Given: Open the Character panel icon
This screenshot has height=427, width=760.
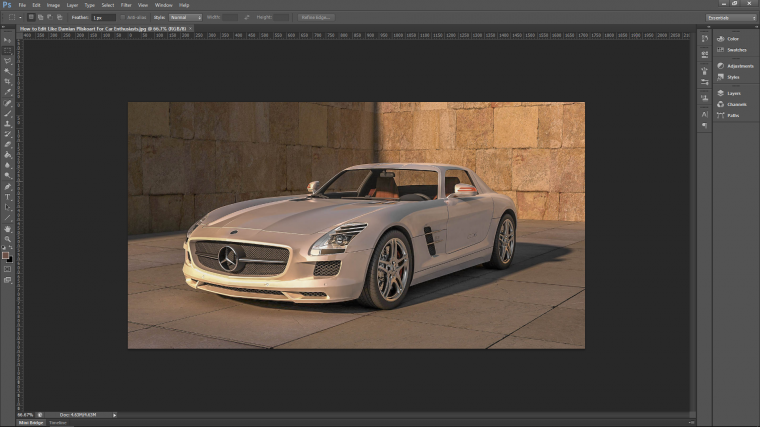Looking at the screenshot, I should tap(705, 114).
